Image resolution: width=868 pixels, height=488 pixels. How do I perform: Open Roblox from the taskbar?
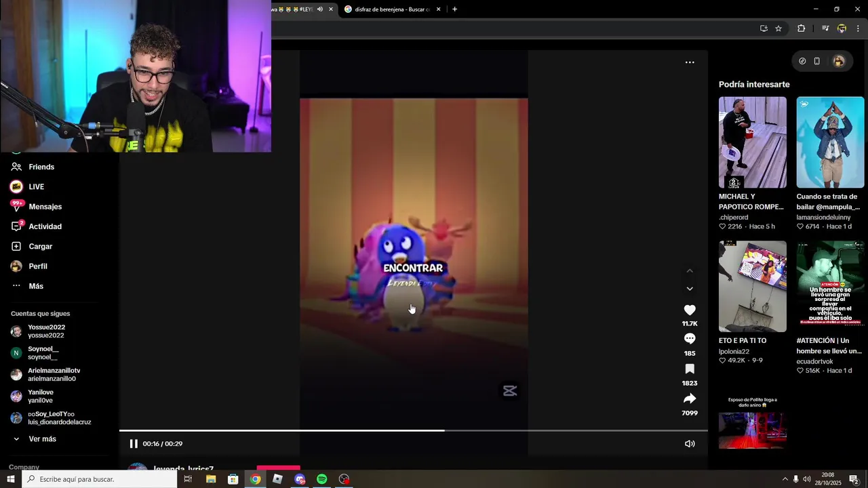click(277, 479)
